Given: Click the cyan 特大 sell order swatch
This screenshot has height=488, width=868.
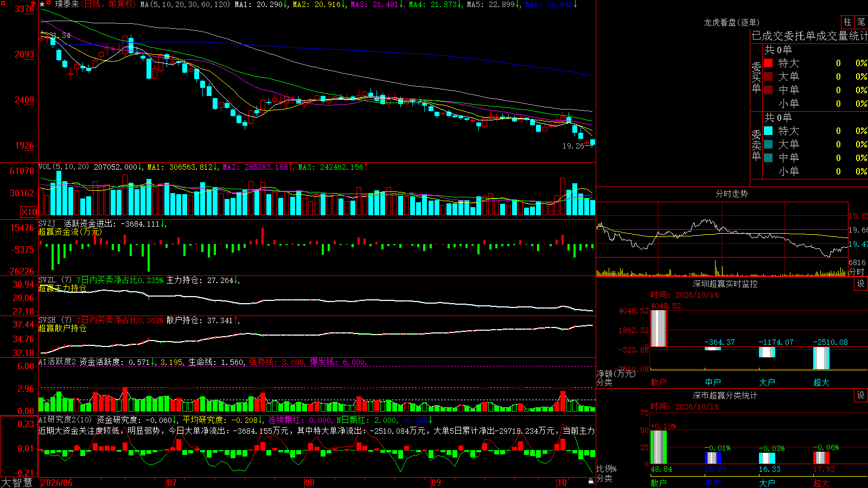Looking at the screenshot, I should [768, 131].
